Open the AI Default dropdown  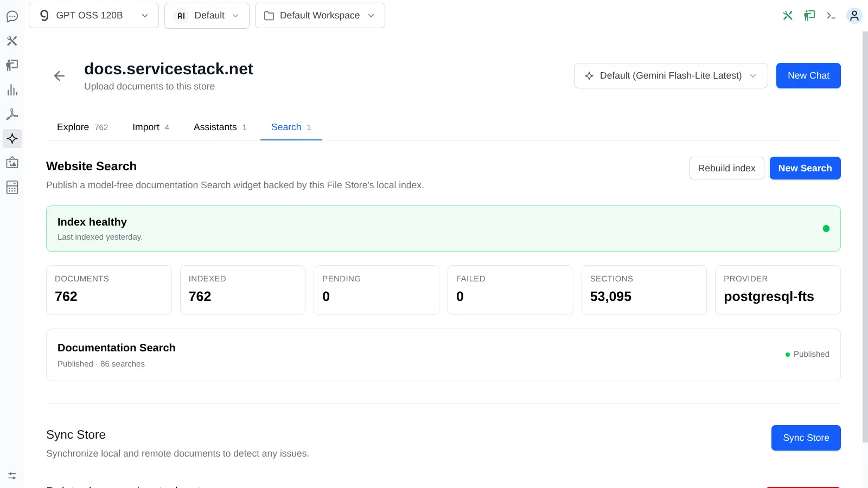click(207, 15)
